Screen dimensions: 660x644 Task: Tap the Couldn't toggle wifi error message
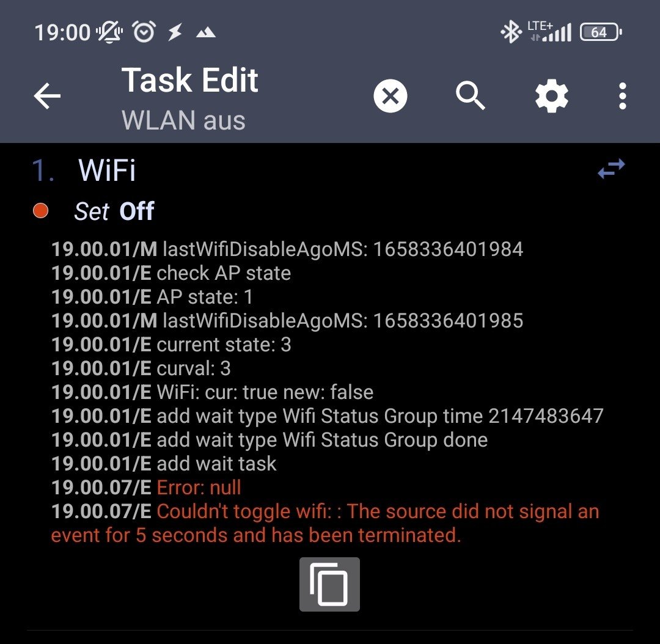(325, 523)
